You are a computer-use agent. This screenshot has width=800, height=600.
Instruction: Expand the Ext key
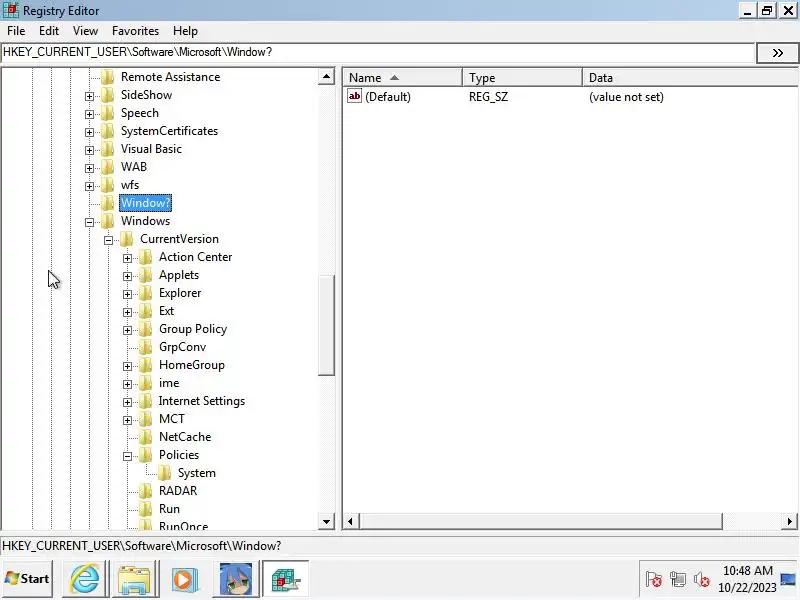(x=128, y=312)
